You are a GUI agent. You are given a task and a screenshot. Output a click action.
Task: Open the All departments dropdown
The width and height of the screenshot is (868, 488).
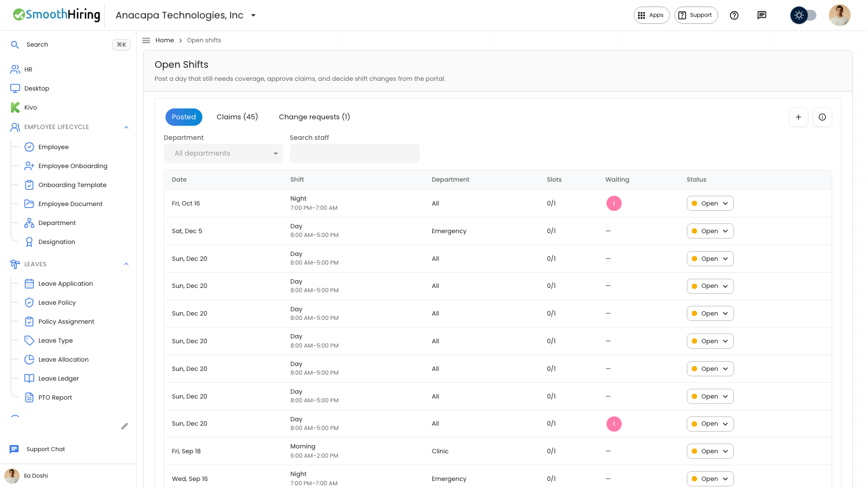(224, 153)
